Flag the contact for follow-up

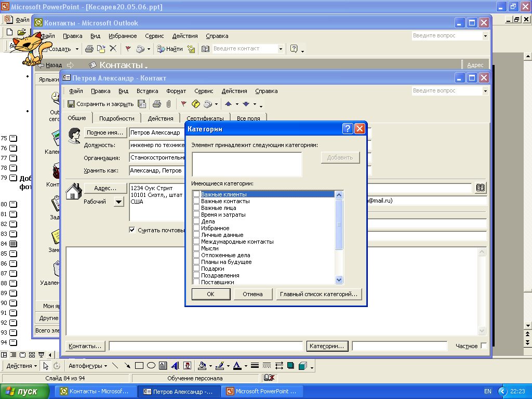[x=183, y=104]
